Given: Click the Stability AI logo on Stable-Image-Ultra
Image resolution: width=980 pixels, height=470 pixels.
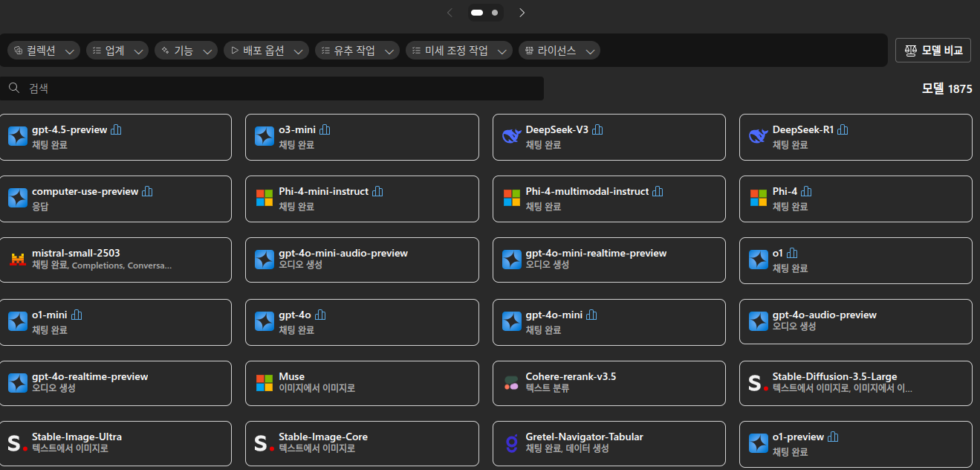Looking at the screenshot, I should coord(16,444).
